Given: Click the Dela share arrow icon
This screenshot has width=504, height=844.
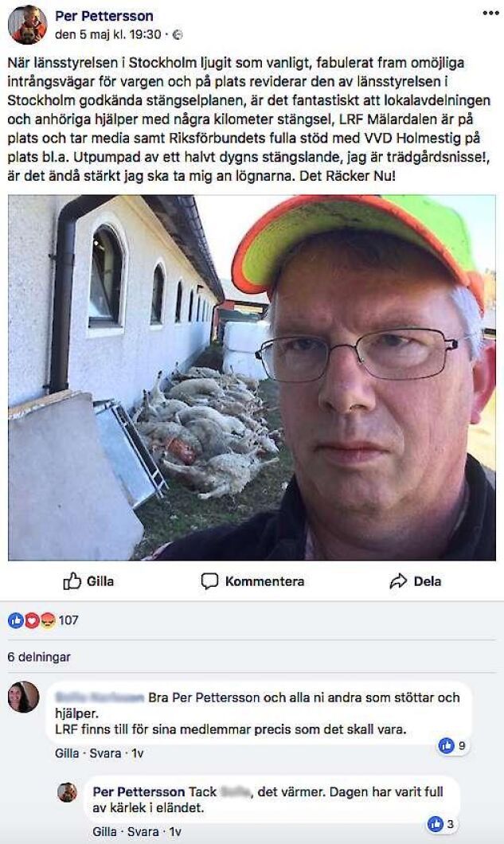Looking at the screenshot, I should click(398, 581).
